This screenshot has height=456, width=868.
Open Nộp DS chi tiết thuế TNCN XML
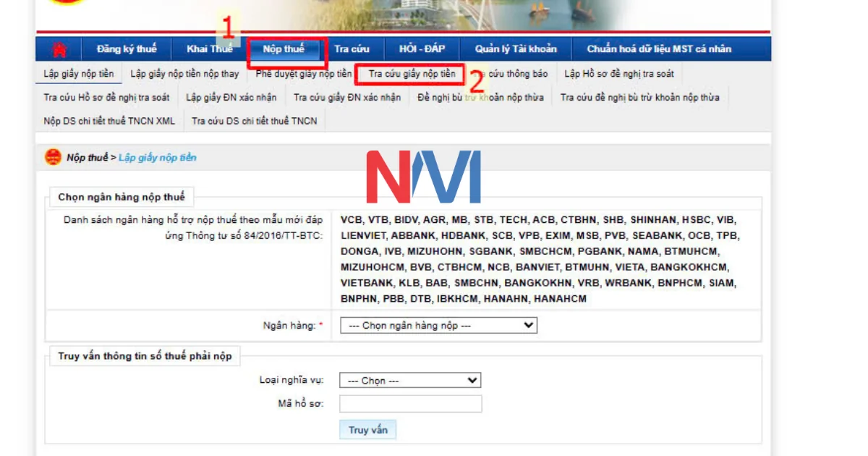tap(109, 121)
